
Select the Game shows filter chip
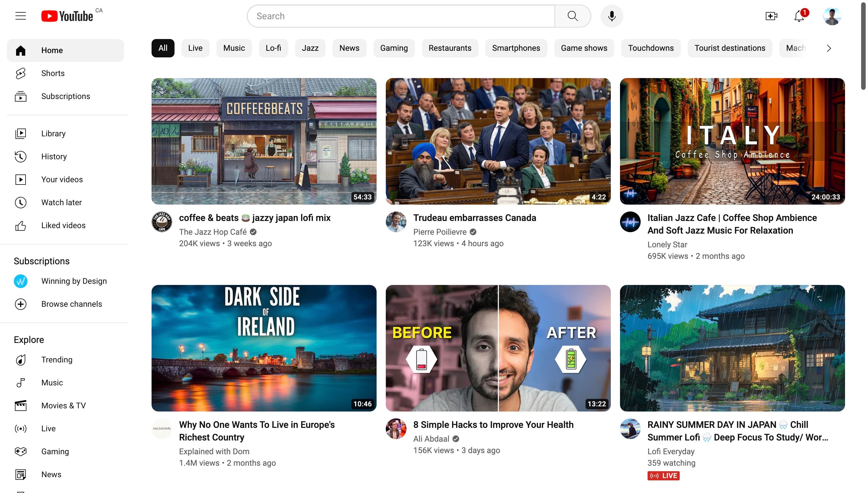pyautogui.click(x=584, y=48)
